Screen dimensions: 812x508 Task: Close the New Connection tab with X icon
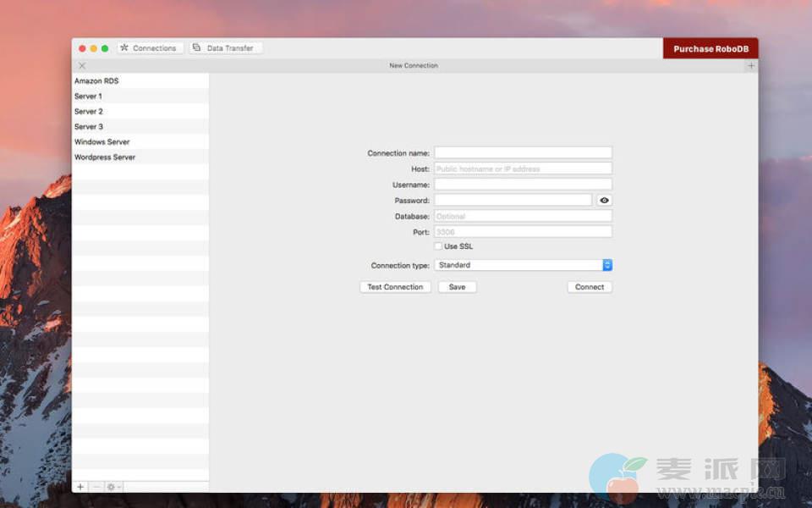(x=82, y=66)
